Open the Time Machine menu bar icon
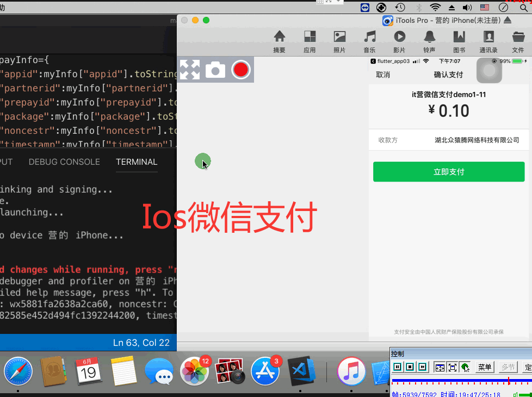Screen dimensions: 532x397 (x=400, y=8)
